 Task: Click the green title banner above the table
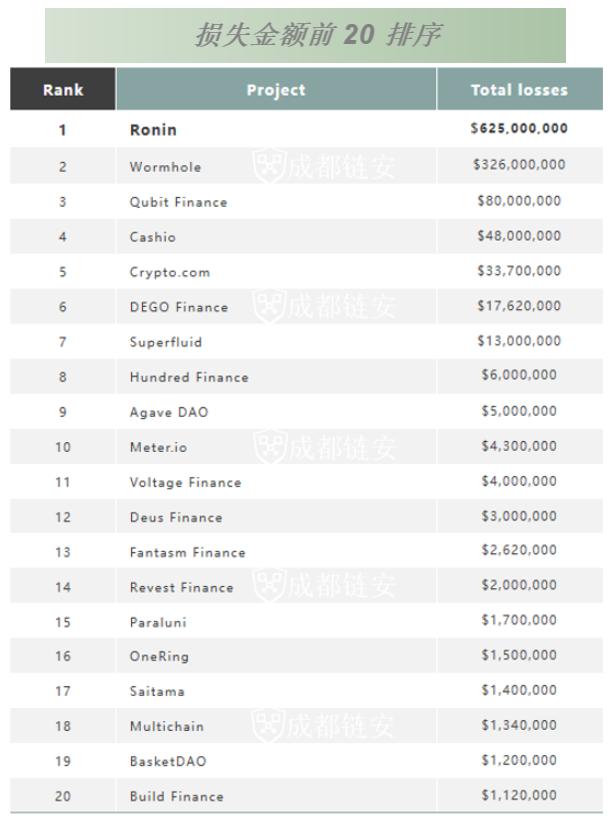tap(306, 35)
